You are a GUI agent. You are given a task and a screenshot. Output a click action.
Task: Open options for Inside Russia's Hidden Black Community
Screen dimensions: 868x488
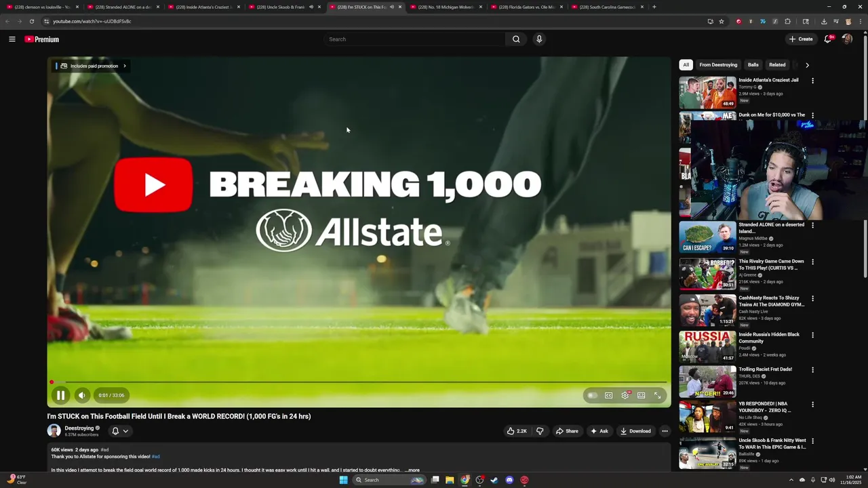(812, 335)
